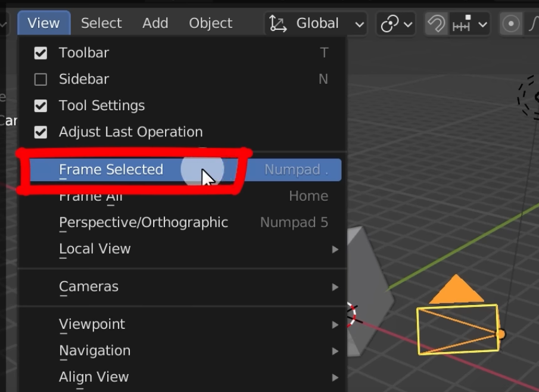
Task: Open the Global transform orientation dropdown
Action: (x=316, y=23)
